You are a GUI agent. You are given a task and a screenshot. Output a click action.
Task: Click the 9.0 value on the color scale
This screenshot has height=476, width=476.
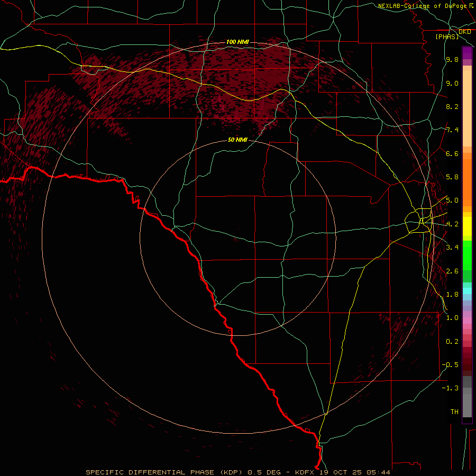point(452,83)
